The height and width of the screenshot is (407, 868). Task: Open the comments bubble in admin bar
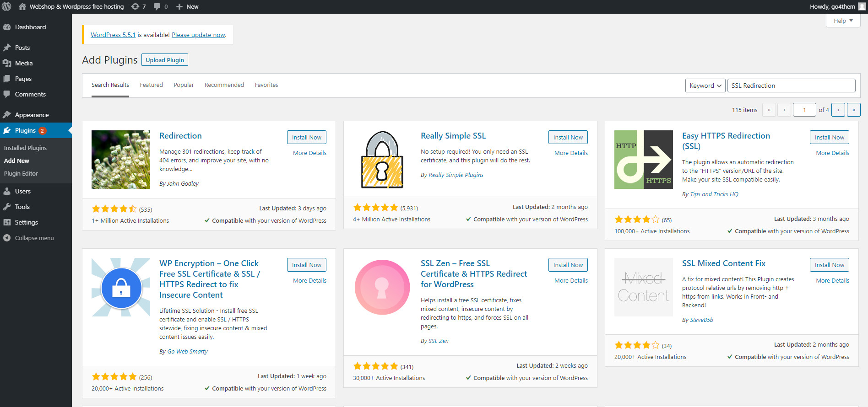coord(160,6)
